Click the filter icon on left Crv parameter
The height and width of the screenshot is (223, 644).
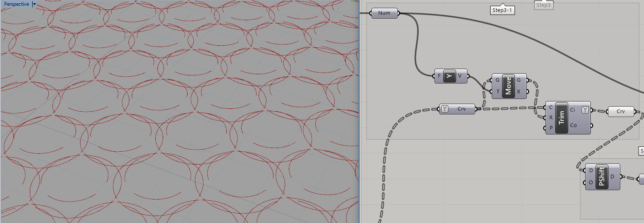point(444,109)
